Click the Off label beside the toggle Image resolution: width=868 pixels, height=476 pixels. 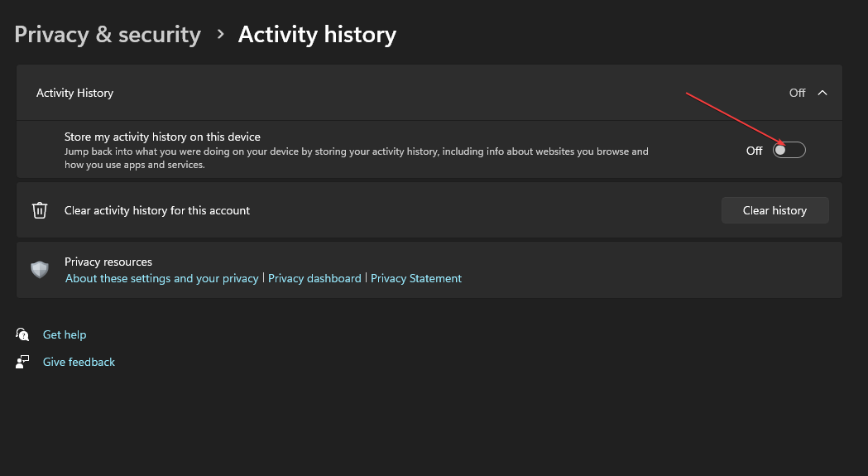coord(754,151)
